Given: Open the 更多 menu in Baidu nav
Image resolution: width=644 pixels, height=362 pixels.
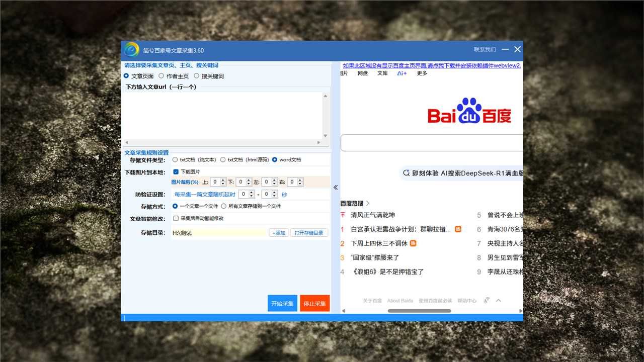Looking at the screenshot, I should 422,73.
